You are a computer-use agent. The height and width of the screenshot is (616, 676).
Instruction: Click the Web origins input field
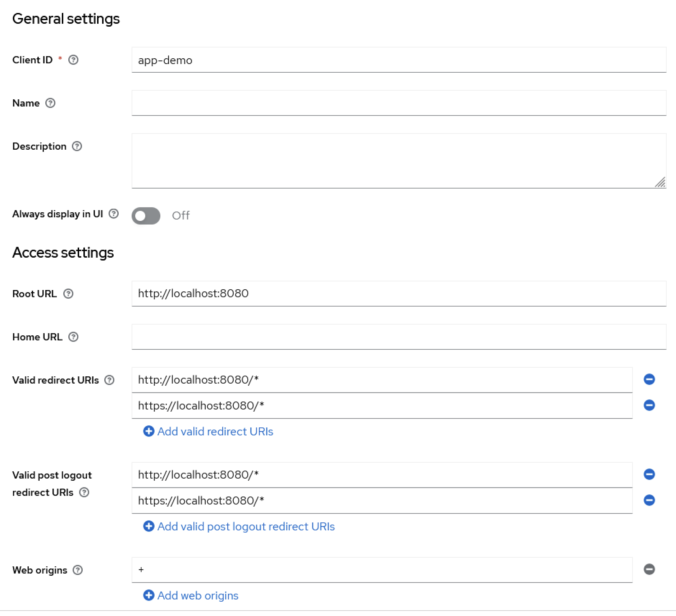click(x=382, y=570)
